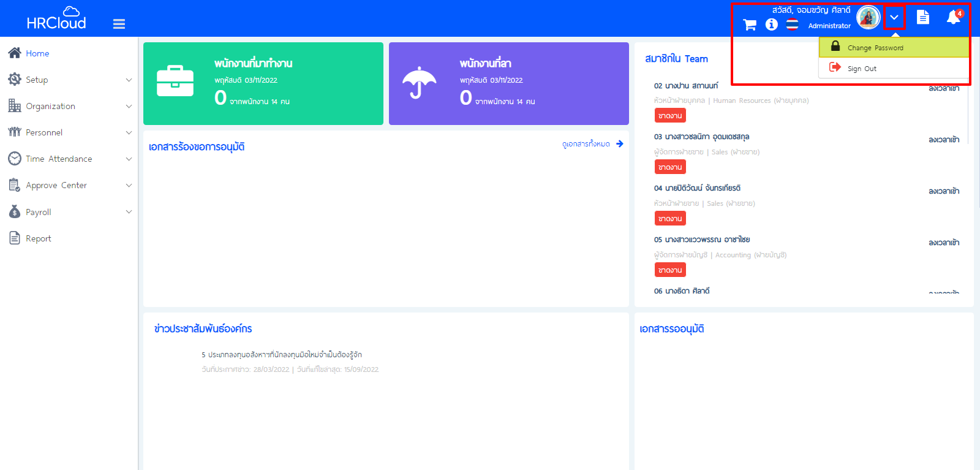Click the lock icon beside Change Password
The width and height of the screenshot is (980, 470).
tap(835, 46)
